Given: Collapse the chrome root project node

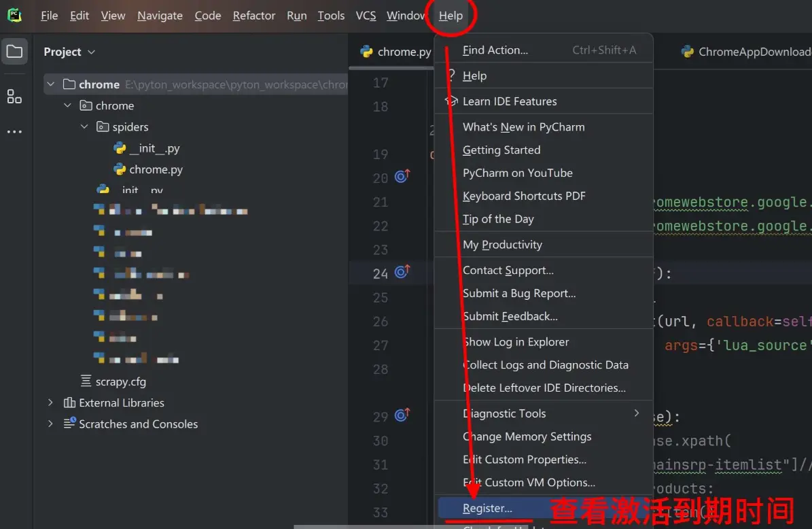Looking at the screenshot, I should (51, 84).
